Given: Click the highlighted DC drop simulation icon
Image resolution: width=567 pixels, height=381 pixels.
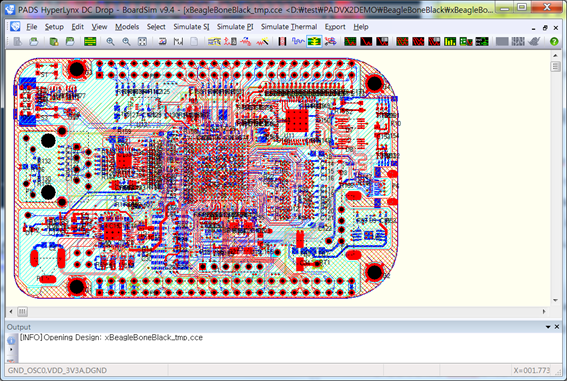Looking at the screenshot, I should [314, 42].
